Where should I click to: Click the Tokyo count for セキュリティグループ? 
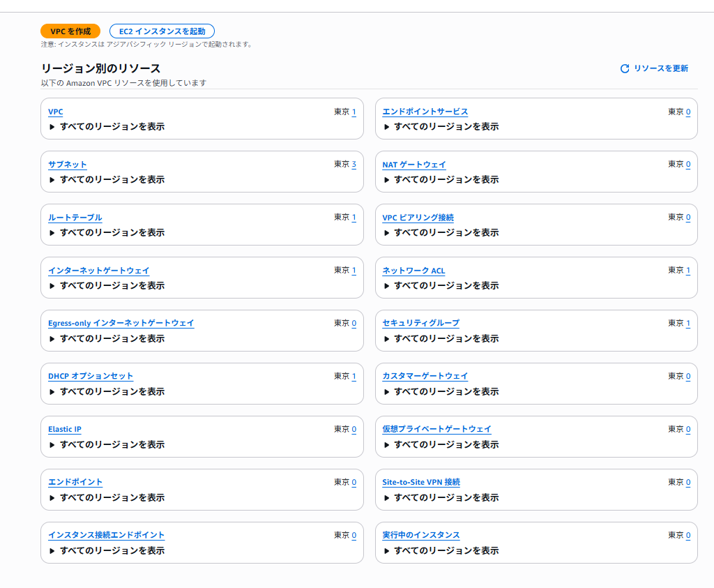point(688,324)
